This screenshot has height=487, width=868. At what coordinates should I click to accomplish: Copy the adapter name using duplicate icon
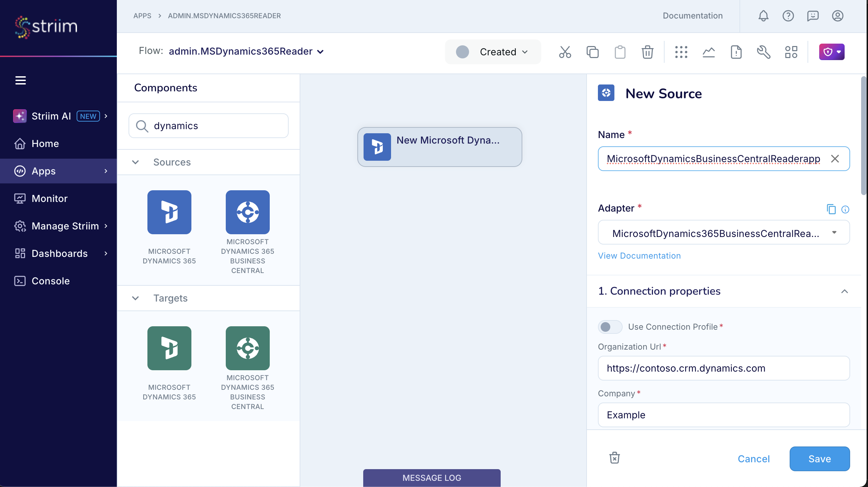tap(831, 209)
